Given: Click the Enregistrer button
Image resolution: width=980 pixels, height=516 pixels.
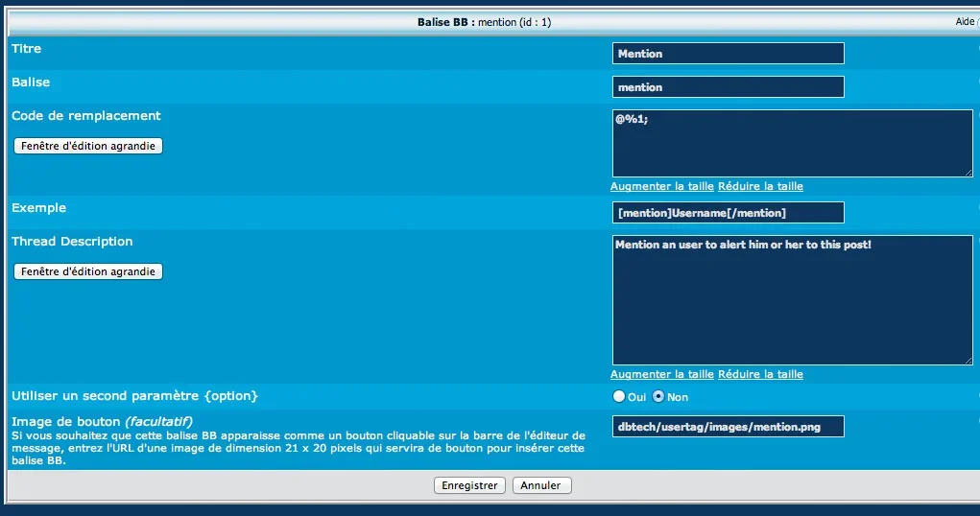Looking at the screenshot, I should (x=469, y=485).
